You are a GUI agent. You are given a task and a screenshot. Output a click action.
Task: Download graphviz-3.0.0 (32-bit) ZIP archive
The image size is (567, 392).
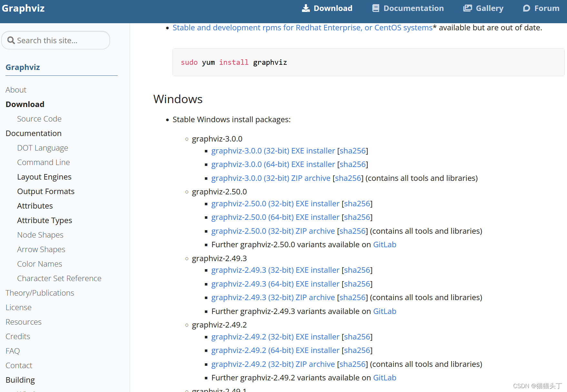[271, 178]
